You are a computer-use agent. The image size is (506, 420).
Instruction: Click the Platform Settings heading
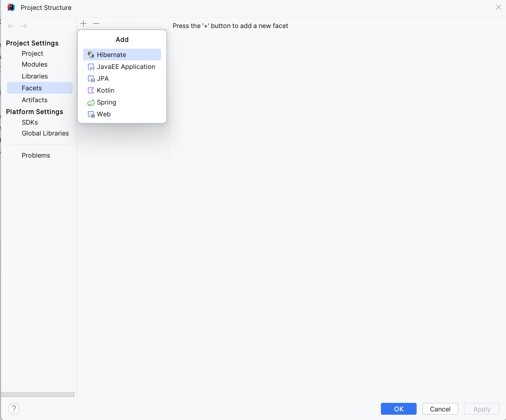click(35, 112)
